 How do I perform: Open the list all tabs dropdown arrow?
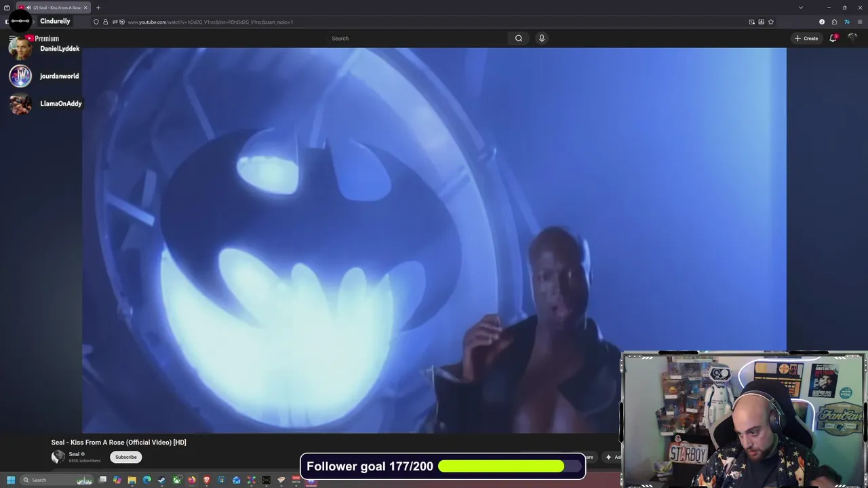pos(801,7)
